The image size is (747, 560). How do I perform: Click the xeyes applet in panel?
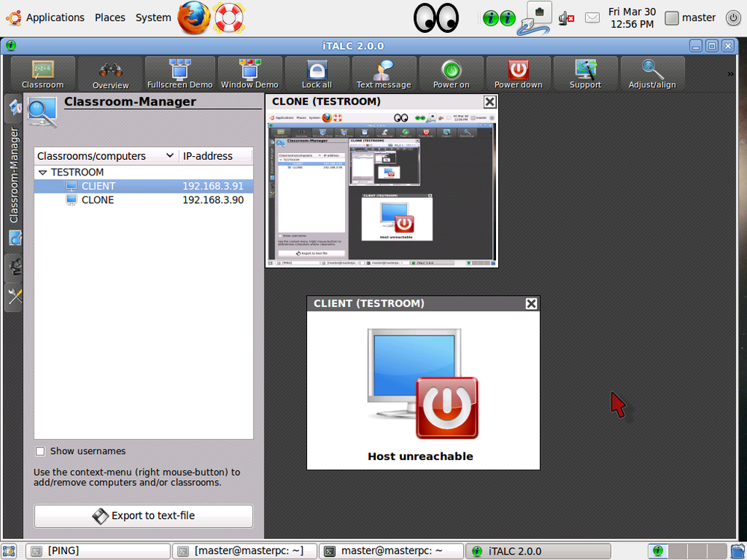coord(436,18)
